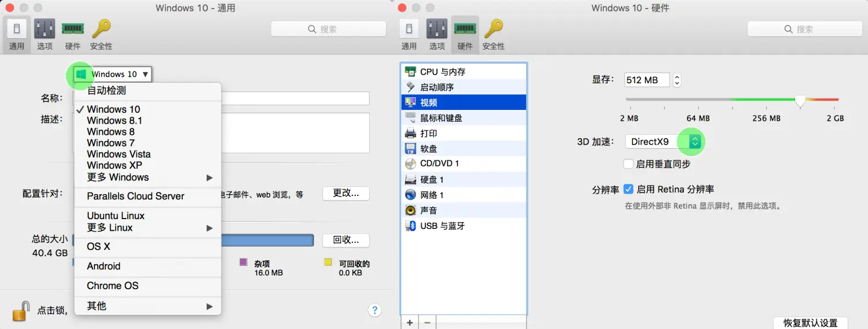868x329 pixels.
Task: Choose Windows 10 in OS menu
Action: (x=148, y=109)
